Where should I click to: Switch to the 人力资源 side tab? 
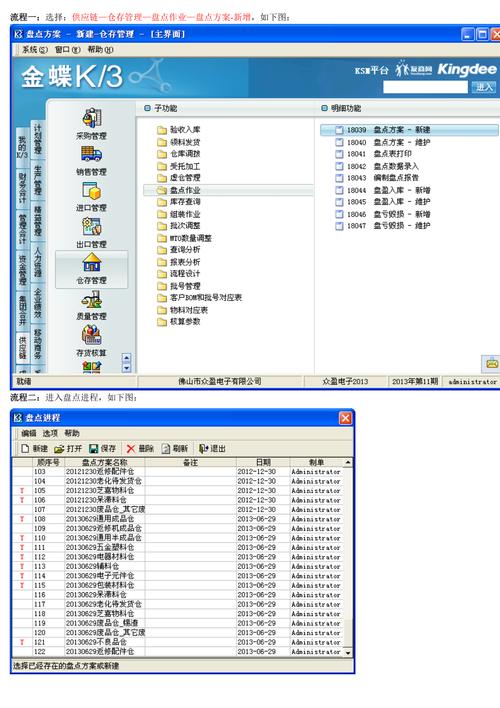coord(37,261)
